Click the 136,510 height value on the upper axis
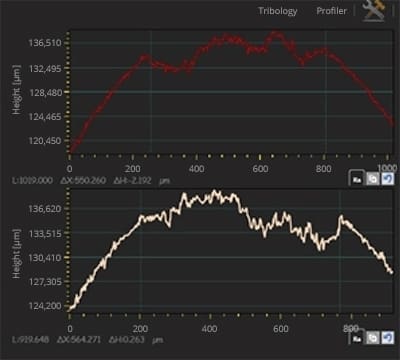 (45, 43)
